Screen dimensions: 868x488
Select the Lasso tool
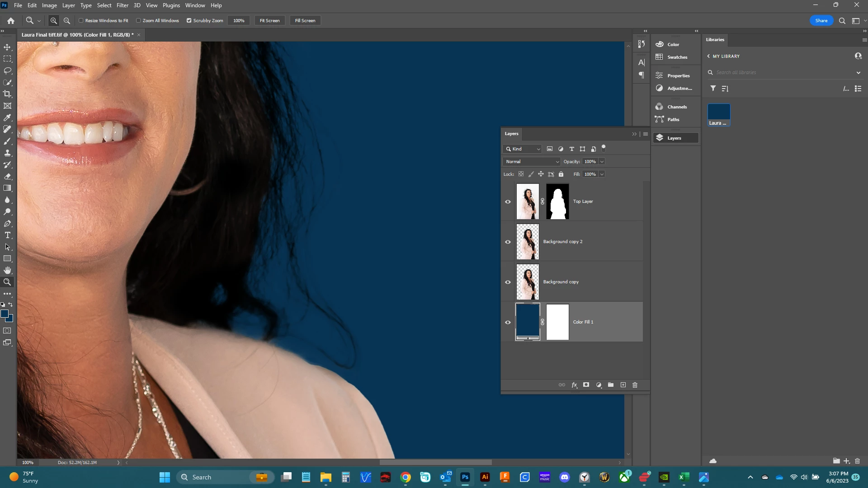(x=7, y=70)
